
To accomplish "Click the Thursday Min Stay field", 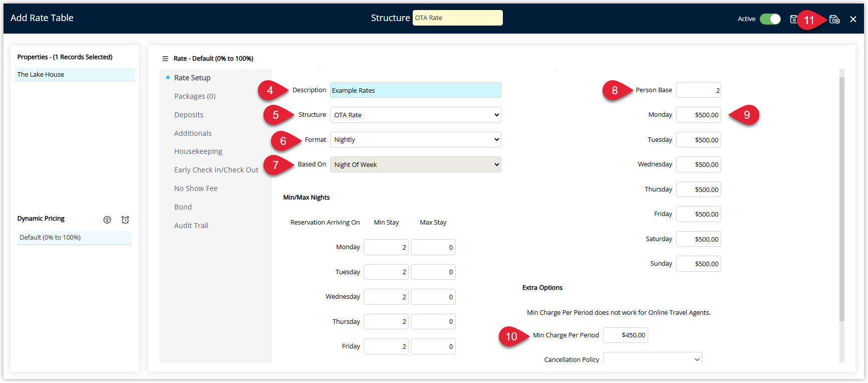I will click(x=386, y=322).
